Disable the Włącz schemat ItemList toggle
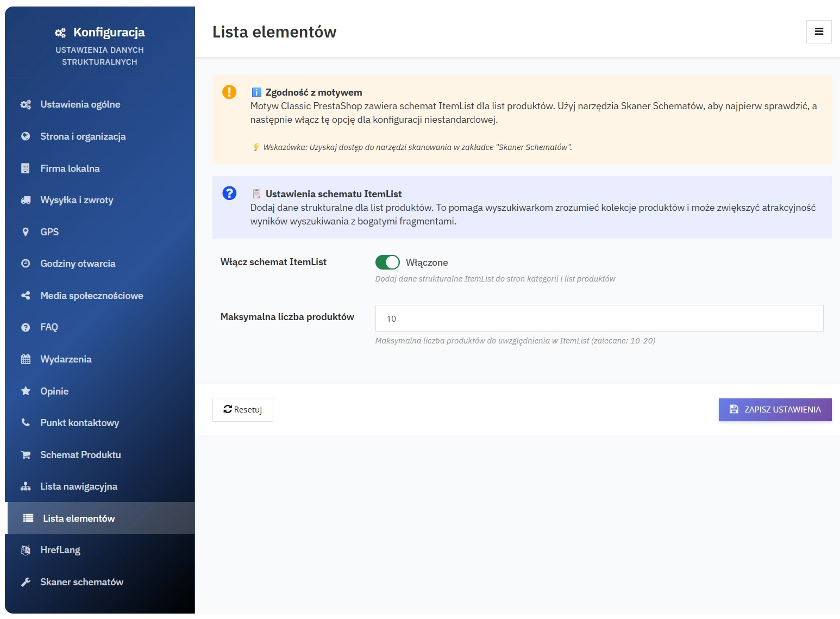This screenshot has width=840, height=619. [387, 262]
